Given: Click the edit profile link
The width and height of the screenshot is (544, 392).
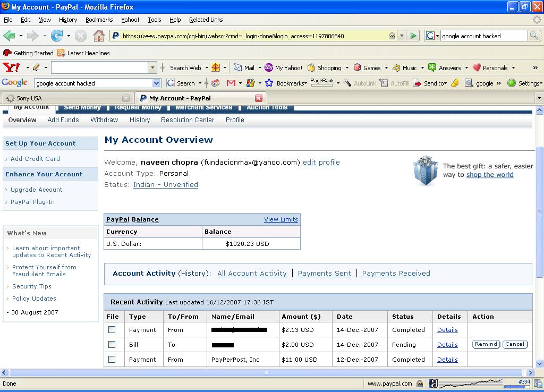Looking at the screenshot, I should pos(321,162).
